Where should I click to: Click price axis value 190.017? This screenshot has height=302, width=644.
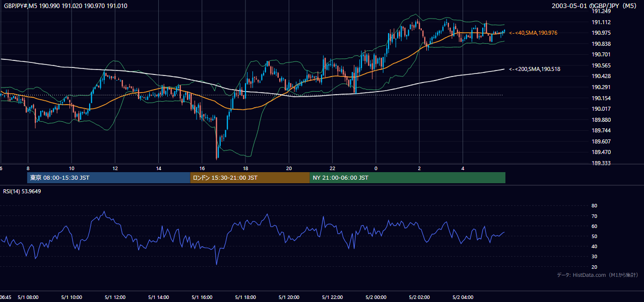tap(601, 109)
